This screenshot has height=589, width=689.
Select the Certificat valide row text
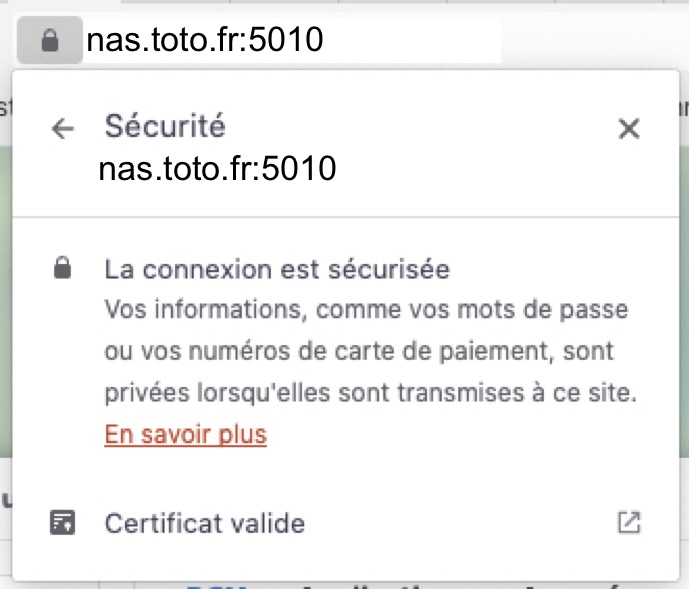(205, 523)
